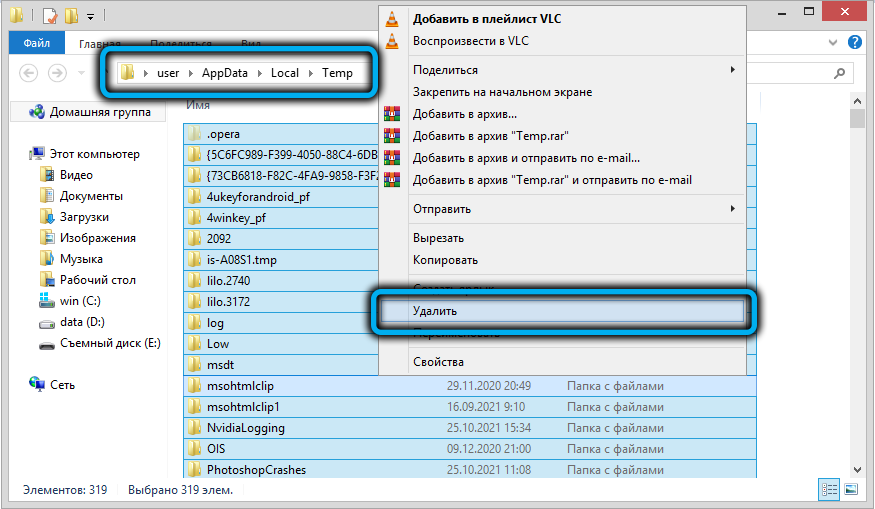
Task: Open the 'win (C:)' drive in sidebar
Action: click(x=80, y=301)
